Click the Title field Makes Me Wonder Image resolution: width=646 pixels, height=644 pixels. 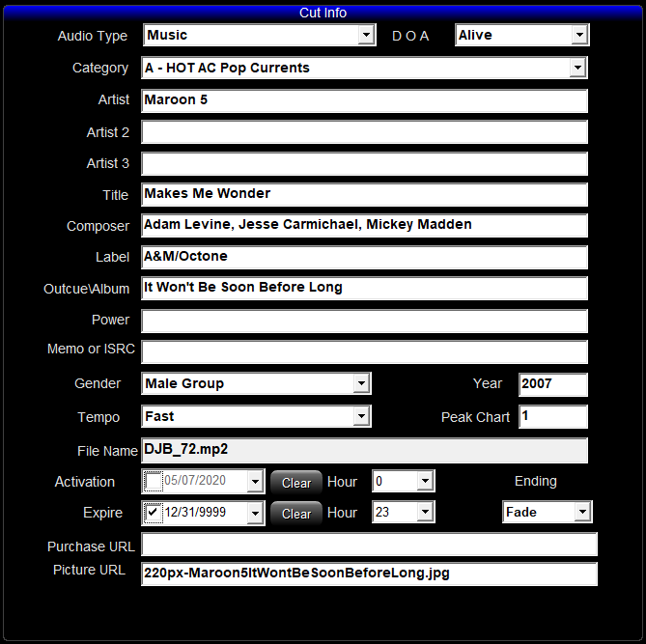(364, 194)
